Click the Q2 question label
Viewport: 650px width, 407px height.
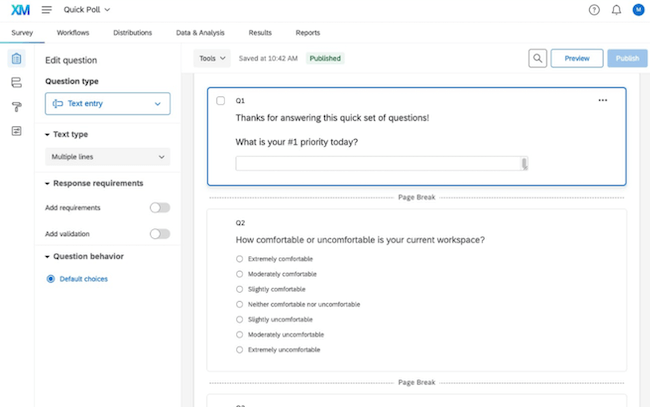(x=240, y=223)
